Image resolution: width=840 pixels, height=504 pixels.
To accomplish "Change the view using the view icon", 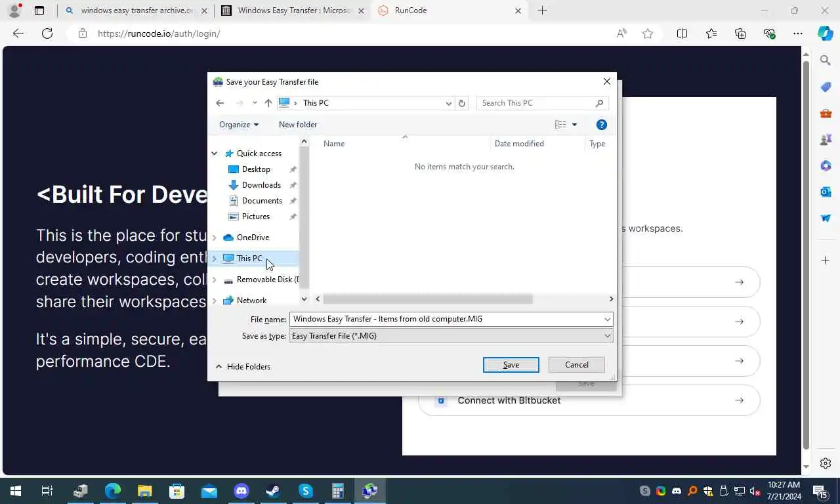I will click(560, 125).
